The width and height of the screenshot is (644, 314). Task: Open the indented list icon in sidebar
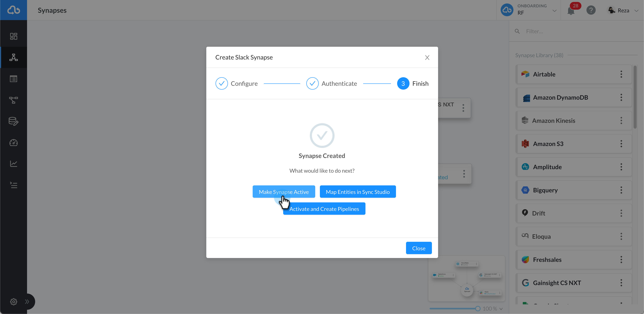coord(14,185)
